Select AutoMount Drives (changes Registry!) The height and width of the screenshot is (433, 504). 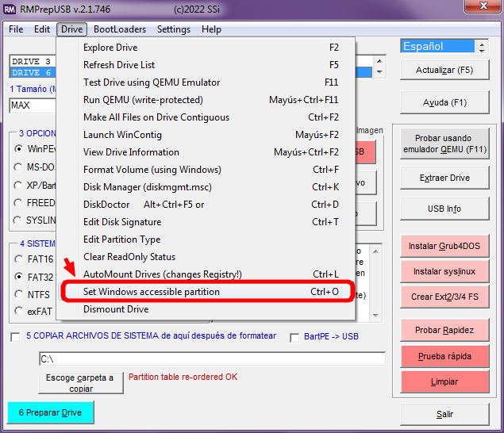click(206, 274)
